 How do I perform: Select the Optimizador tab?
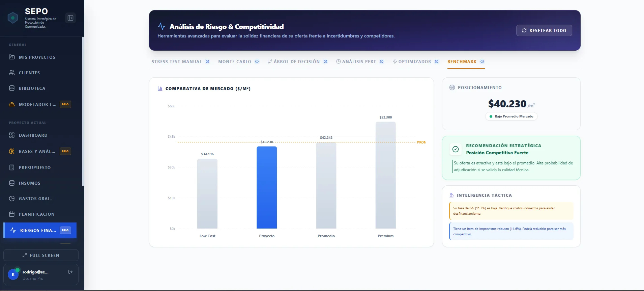[x=414, y=62]
